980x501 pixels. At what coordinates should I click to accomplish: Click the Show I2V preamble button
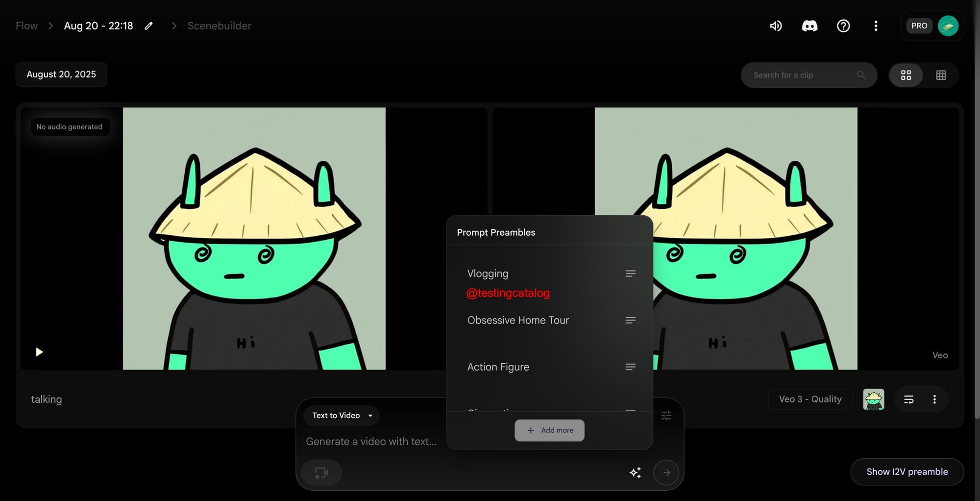(x=907, y=472)
